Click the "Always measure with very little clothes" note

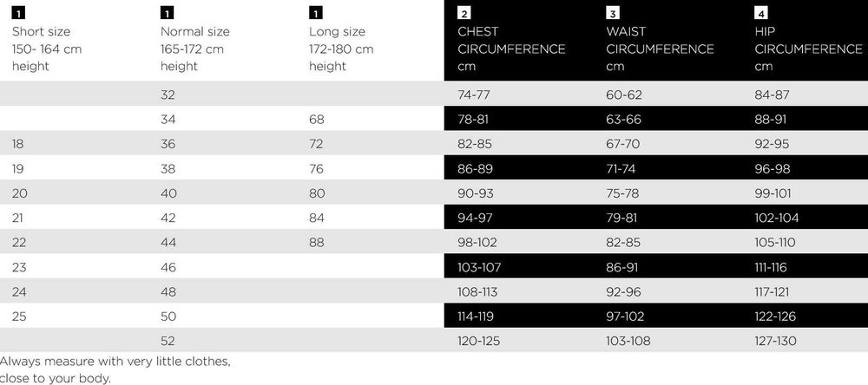115,361
